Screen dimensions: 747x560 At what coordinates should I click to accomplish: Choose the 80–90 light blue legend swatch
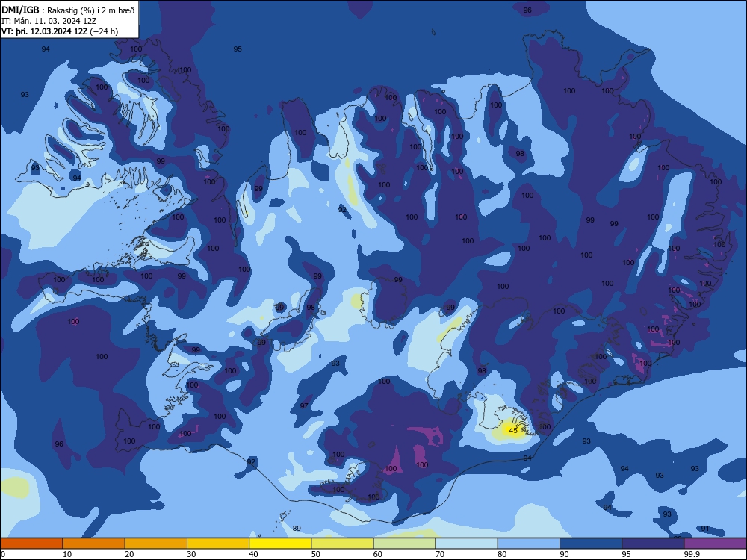click(529, 544)
